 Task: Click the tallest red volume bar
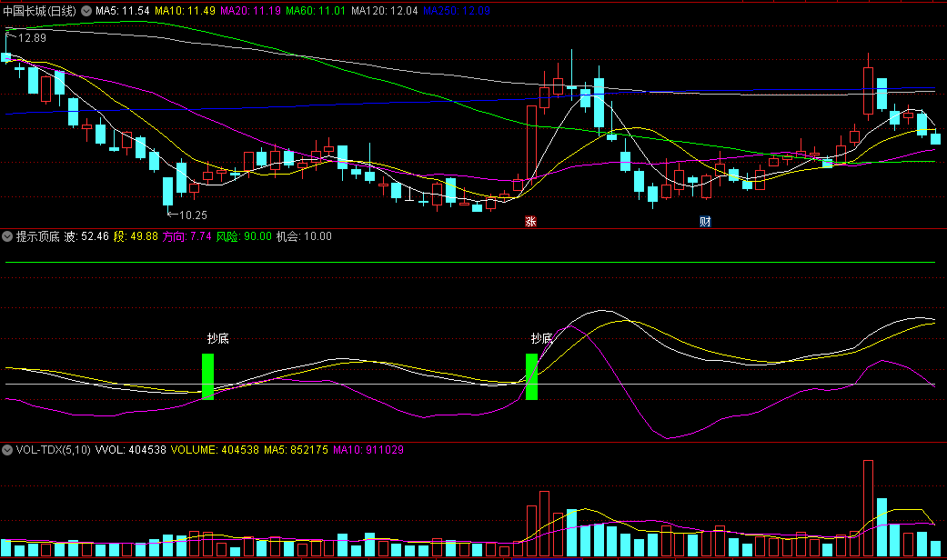click(x=869, y=508)
